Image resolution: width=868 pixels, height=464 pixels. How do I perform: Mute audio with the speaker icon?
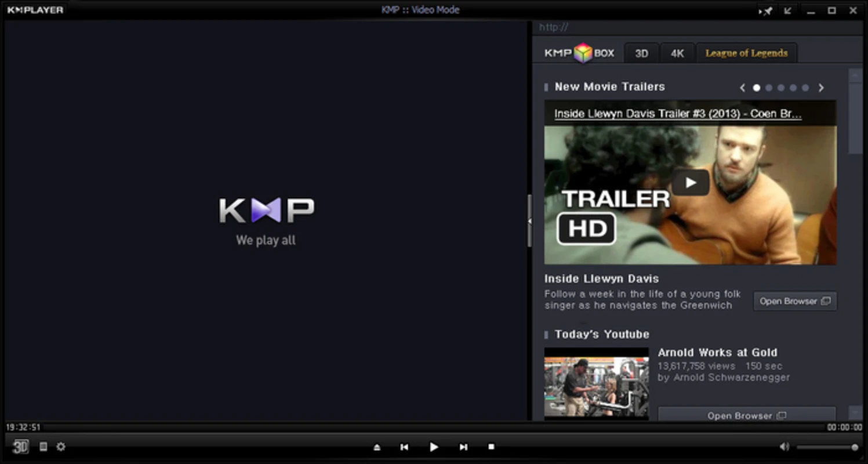tap(786, 446)
